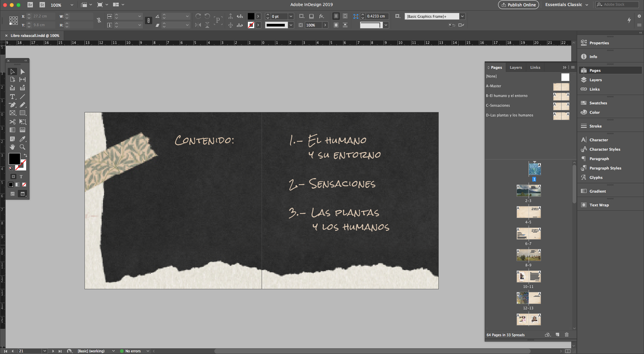Apply color using Apply Color button
Screen dimensions: 644x354
click(x=11, y=185)
